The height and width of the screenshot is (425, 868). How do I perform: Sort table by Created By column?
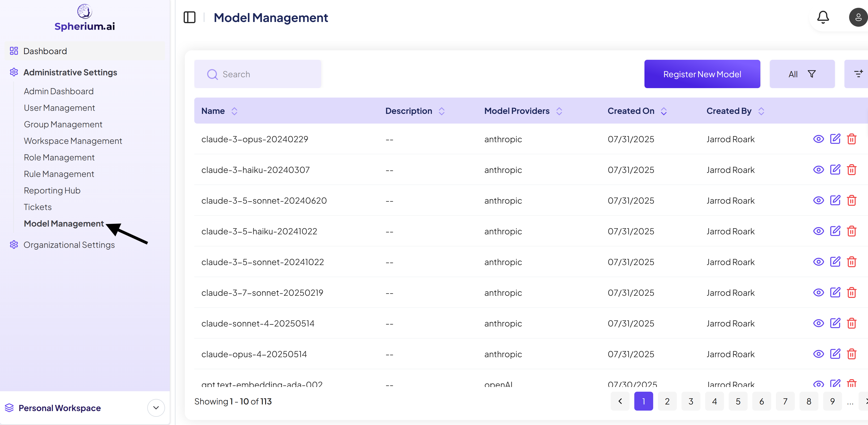[x=761, y=111]
